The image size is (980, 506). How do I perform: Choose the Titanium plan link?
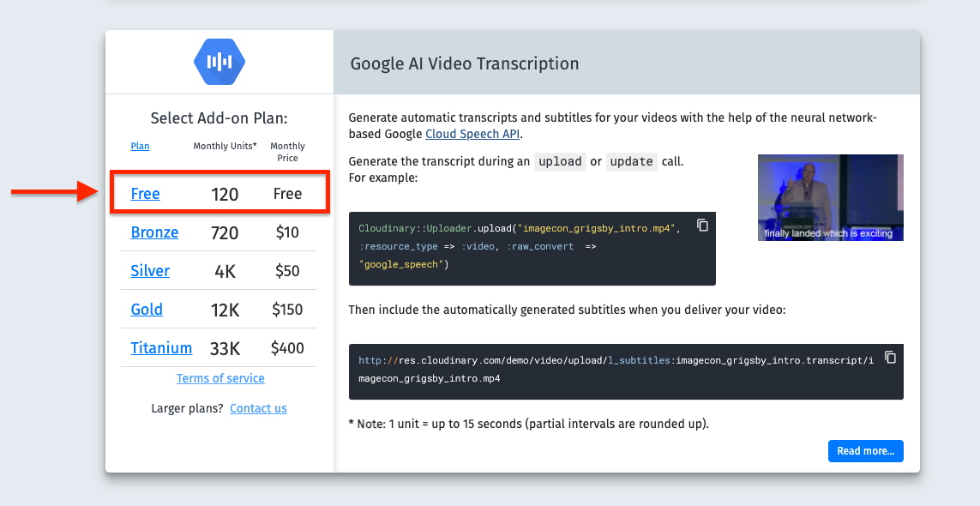pos(161,348)
